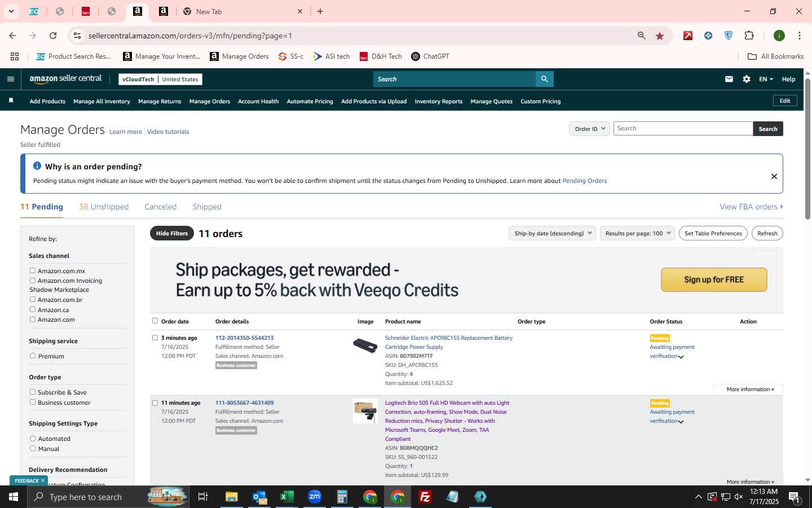
Task: Click the Amazon Seller Central logo
Action: (65, 79)
